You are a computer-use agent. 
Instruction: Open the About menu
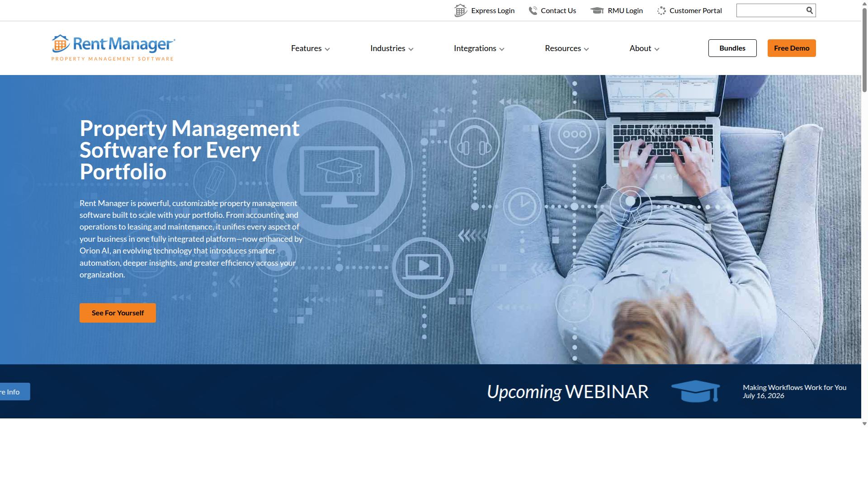click(640, 48)
